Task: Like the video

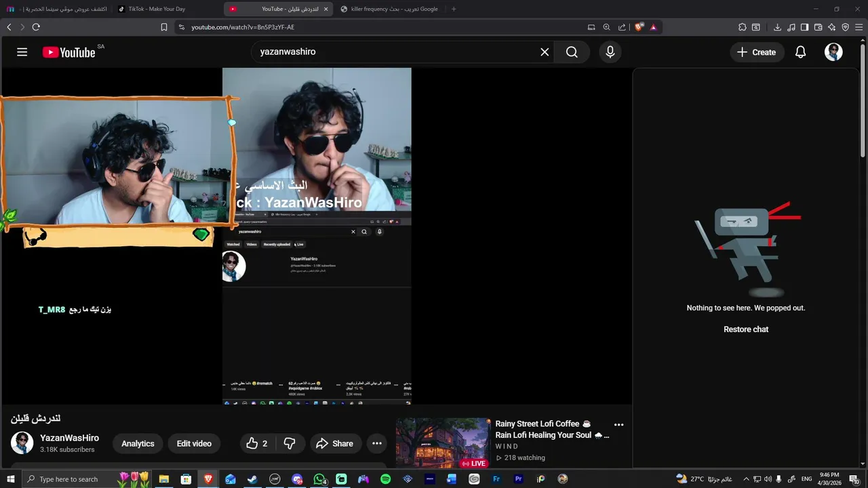Action: (257, 443)
